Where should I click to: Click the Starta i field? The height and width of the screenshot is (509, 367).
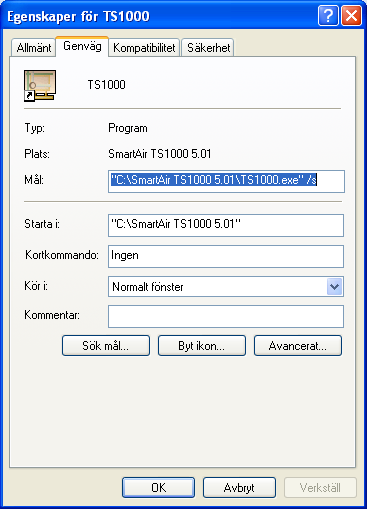(x=226, y=225)
